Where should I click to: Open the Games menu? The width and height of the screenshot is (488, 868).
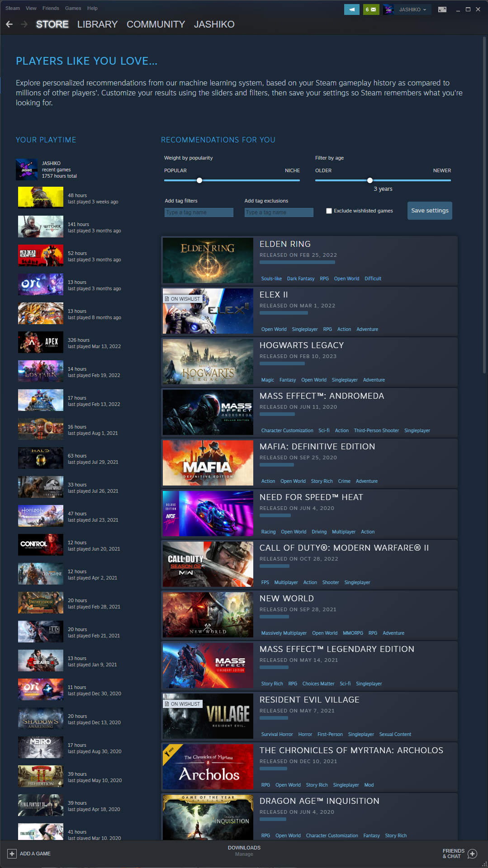pos(73,8)
